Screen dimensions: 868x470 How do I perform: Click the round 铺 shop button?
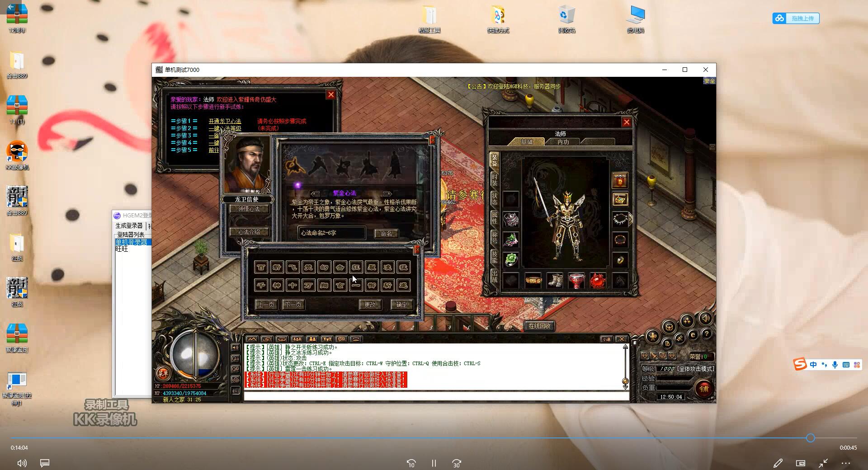point(704,389)
